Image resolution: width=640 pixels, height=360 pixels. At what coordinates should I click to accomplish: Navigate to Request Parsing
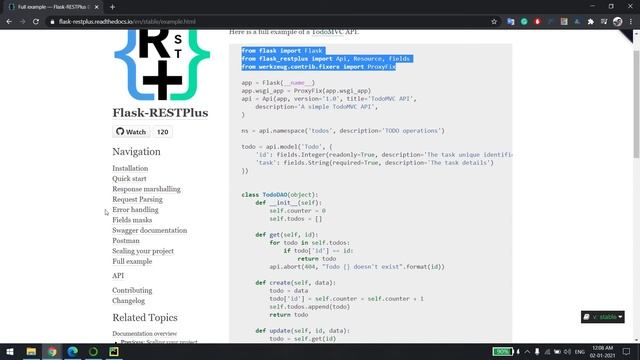pyautogui.click(x=137, y=199)
